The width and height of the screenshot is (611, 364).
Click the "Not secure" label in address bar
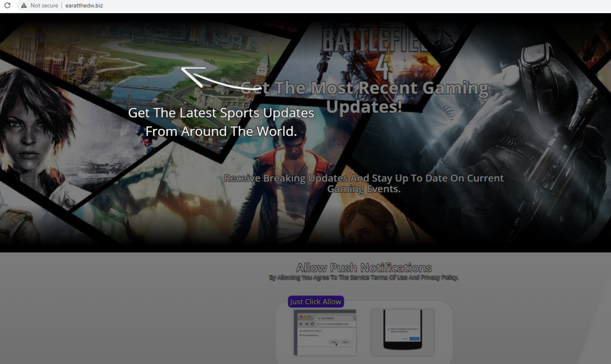pyautogui.click(x=44, y=5)
